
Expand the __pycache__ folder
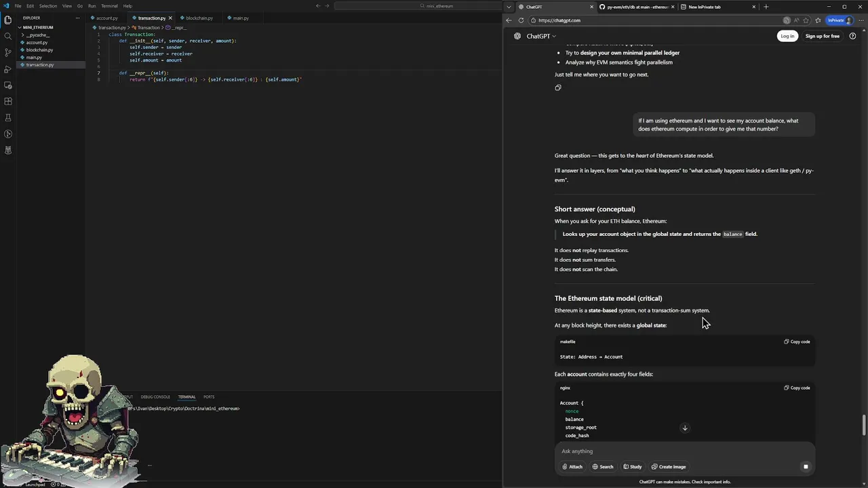point(37,35)
